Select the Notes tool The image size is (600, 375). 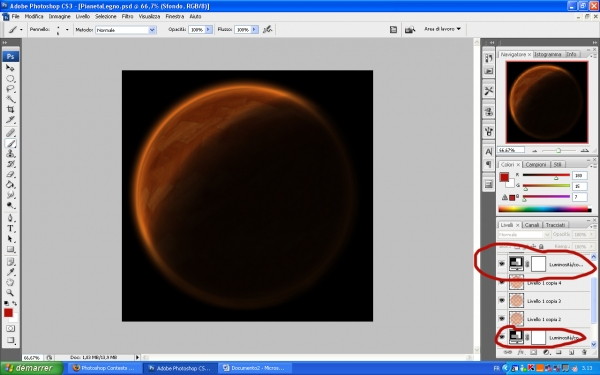tap(10, 262)
